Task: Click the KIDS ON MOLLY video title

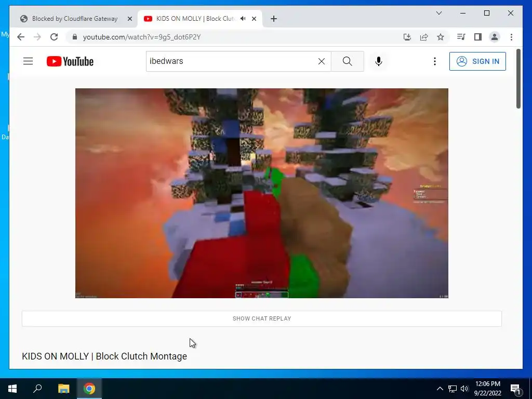Action: pyautogui.click(x=104, y=356)
